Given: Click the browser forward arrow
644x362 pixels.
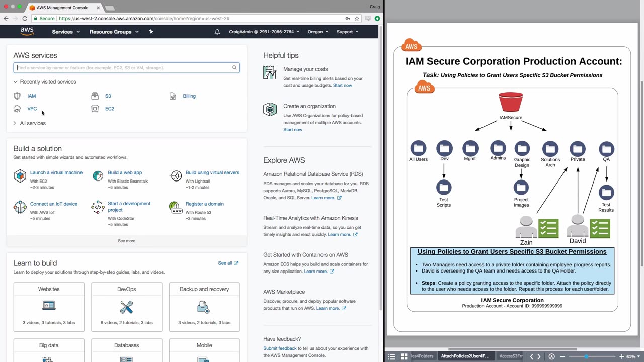Looking at the screenshot, I should click(15, 19).
